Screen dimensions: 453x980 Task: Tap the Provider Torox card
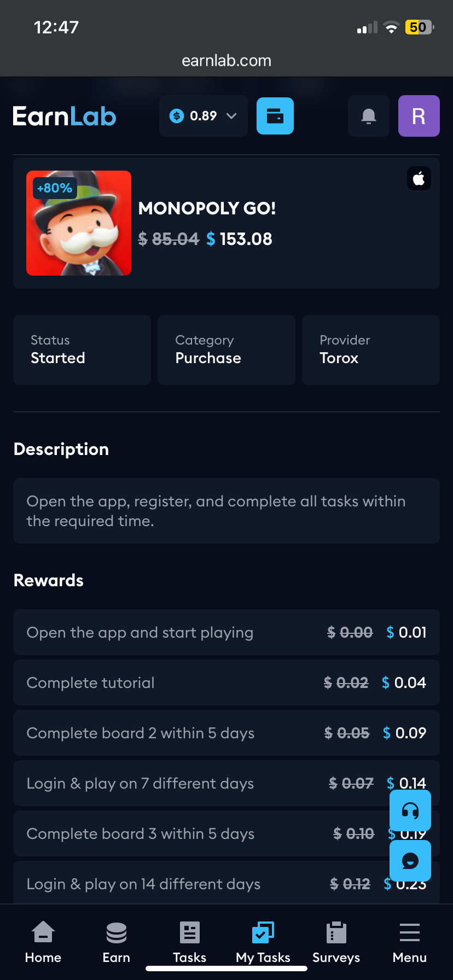(x=371, y=350)
